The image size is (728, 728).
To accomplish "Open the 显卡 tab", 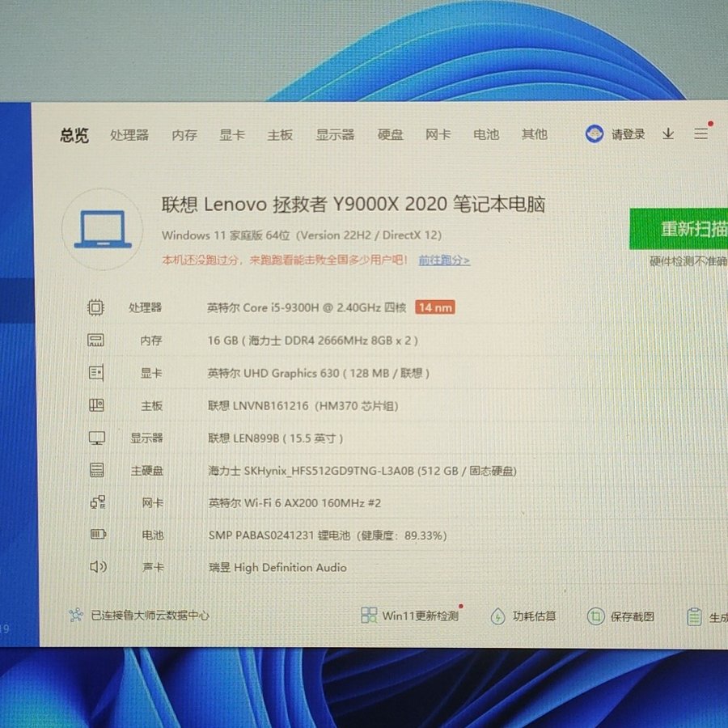I will pos(232,135).
